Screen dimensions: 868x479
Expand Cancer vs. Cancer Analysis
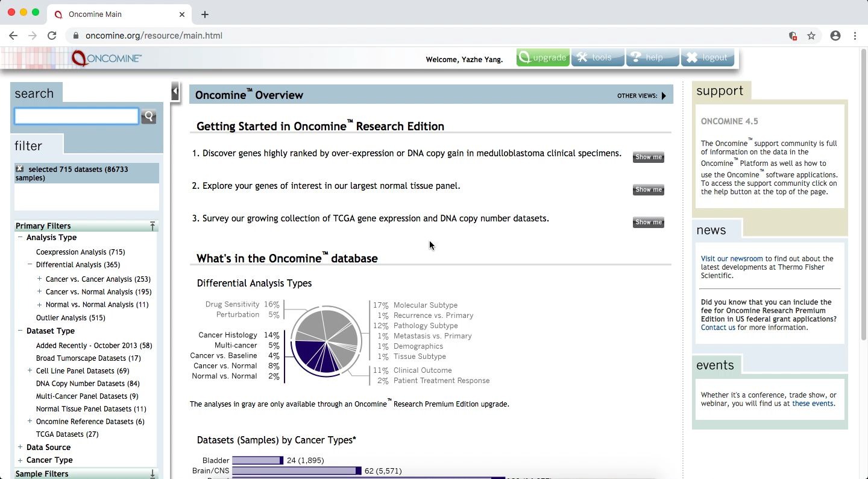click(39, 279)
